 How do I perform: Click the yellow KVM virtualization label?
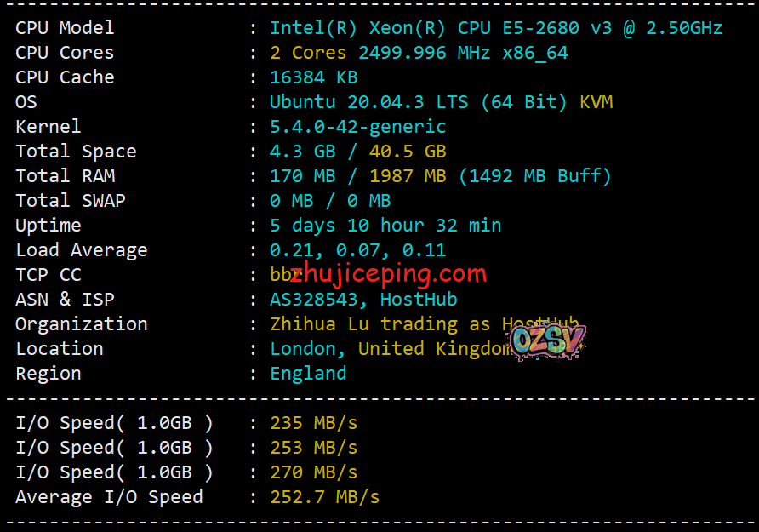pos(596,102)
